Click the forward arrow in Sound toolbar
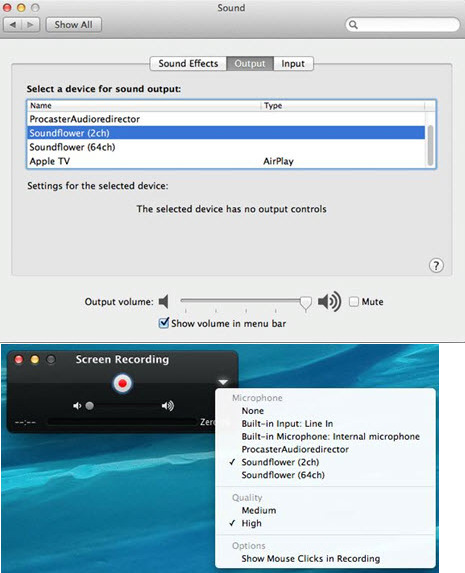465x573 pixels. coord(30,25)
